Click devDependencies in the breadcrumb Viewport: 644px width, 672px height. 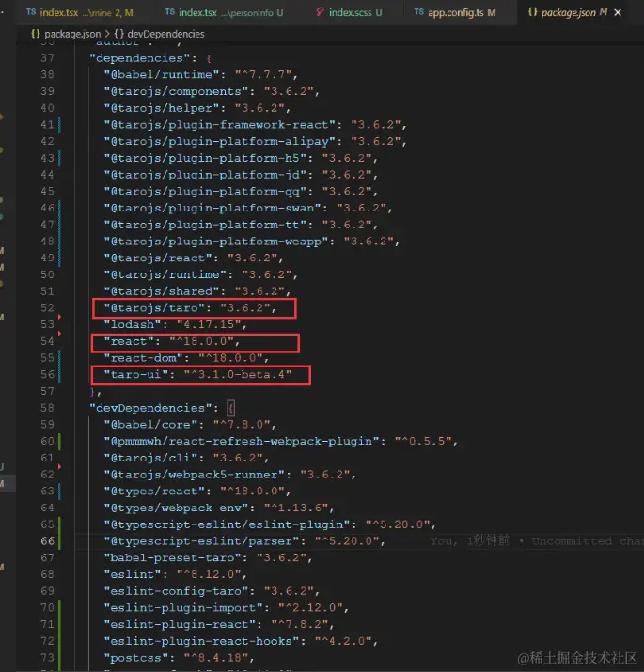point(165,34)
